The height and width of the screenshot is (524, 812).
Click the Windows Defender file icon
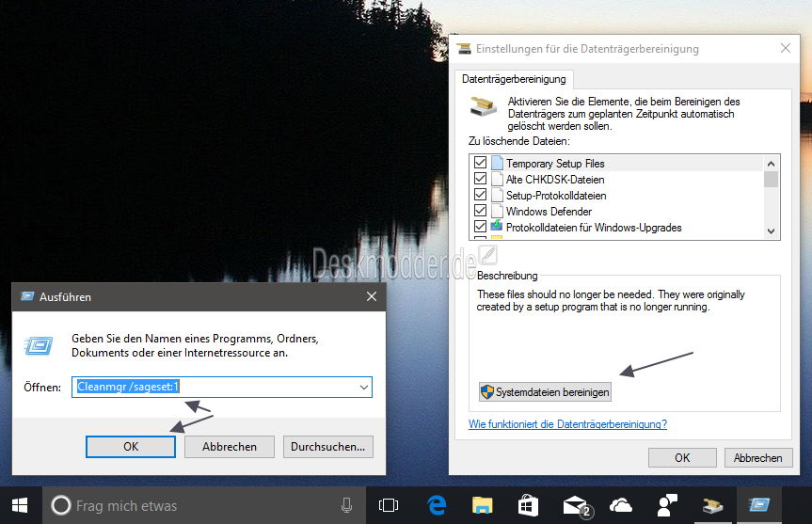point(497,212)
